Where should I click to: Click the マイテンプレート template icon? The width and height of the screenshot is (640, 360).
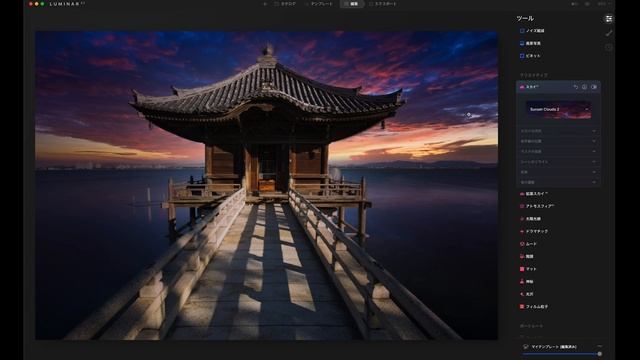(x=525, y=347)
